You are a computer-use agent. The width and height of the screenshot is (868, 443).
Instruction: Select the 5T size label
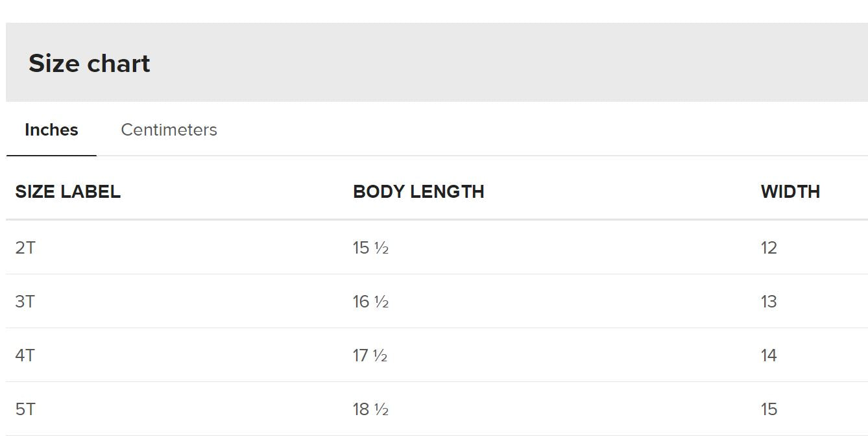(25, 409)
